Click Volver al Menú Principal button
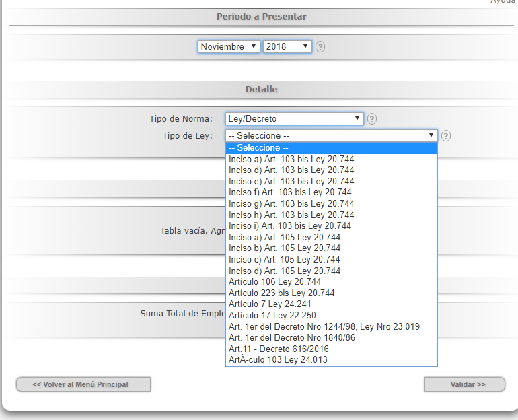The image size is (518, 420). click(x=83, y=384)
